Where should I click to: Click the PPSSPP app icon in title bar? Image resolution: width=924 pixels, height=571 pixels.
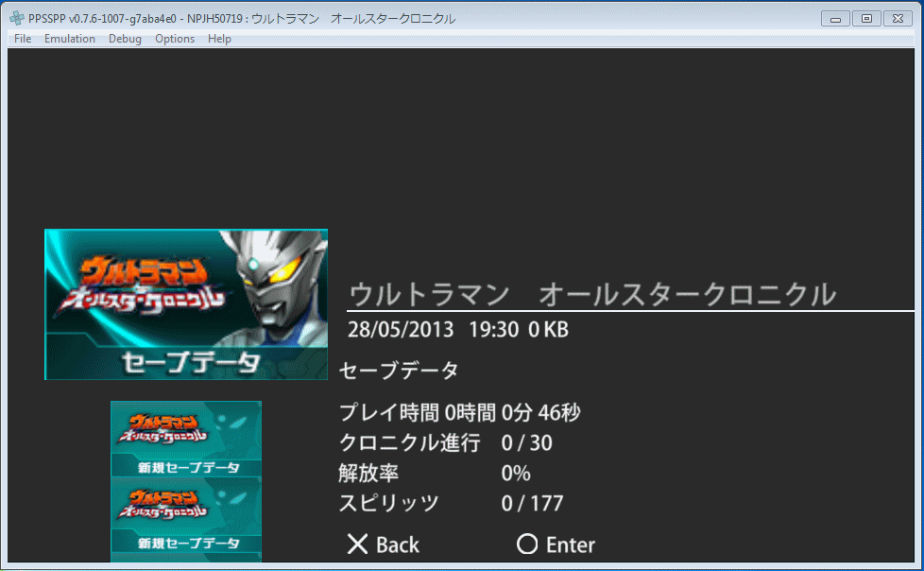(x=17, y=18)
